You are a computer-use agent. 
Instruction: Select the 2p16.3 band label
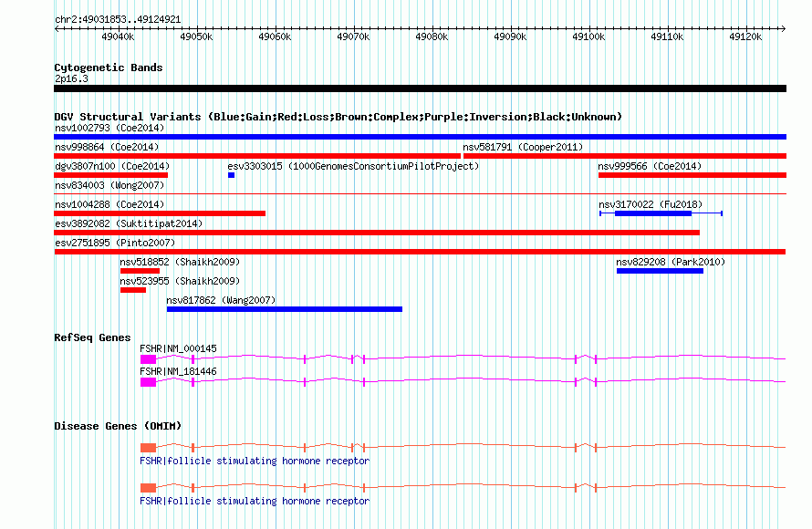click(71, 79)
